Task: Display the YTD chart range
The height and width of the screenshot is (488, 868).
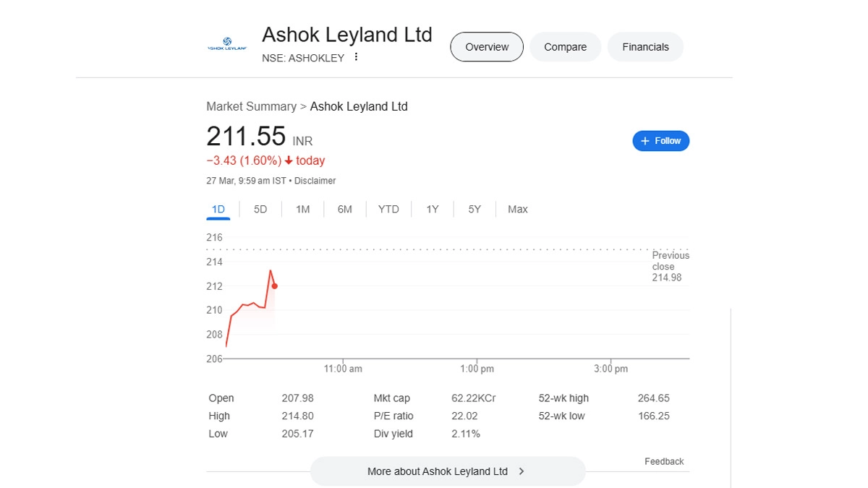Action: (x=388, y=210)
